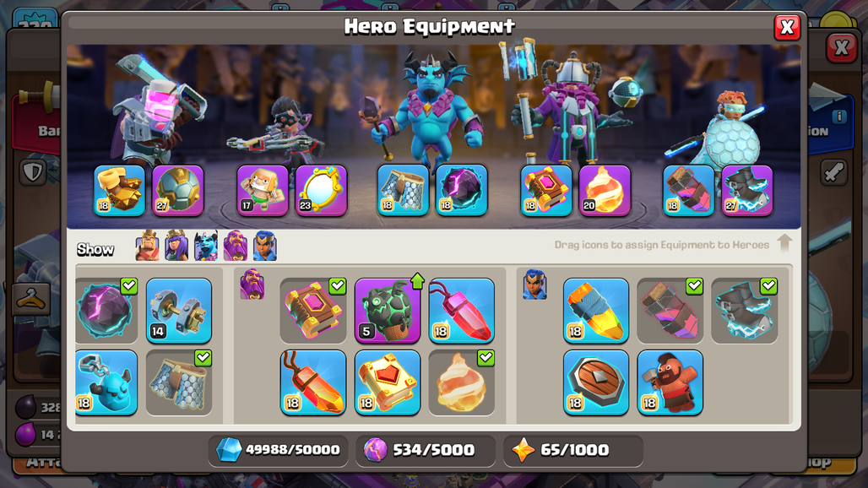Click the level 27 spiky ball slot
The width and height of the screenshot is (868, 488).
177,190
